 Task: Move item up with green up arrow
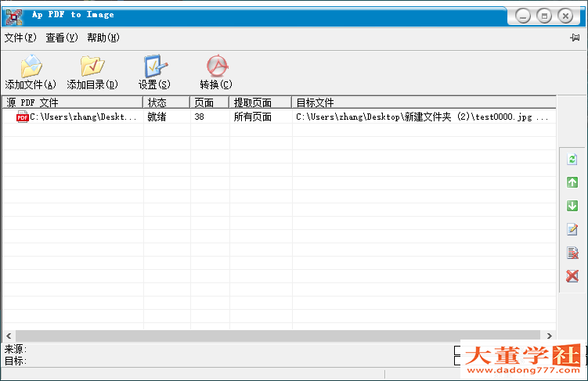click(572, 182)
